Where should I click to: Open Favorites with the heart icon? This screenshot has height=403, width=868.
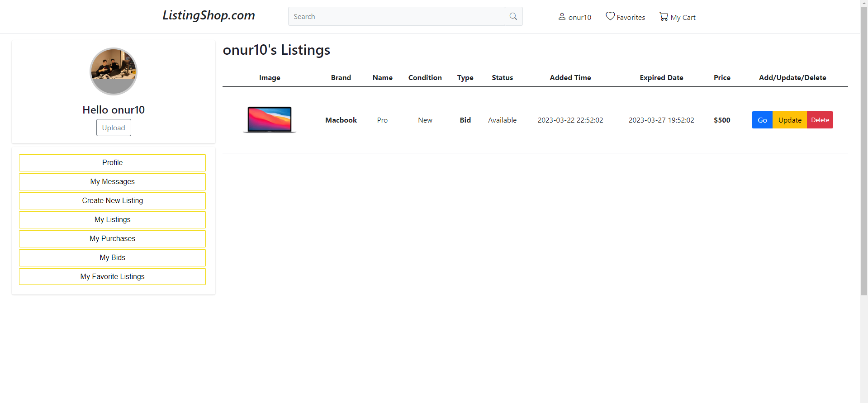click(626, 17)
